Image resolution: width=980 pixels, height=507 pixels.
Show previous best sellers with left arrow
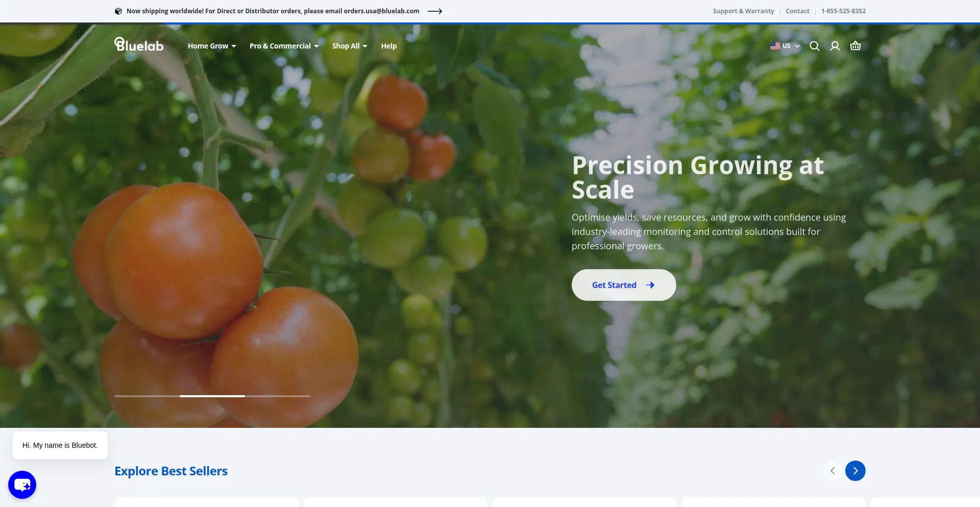[833, 471]
